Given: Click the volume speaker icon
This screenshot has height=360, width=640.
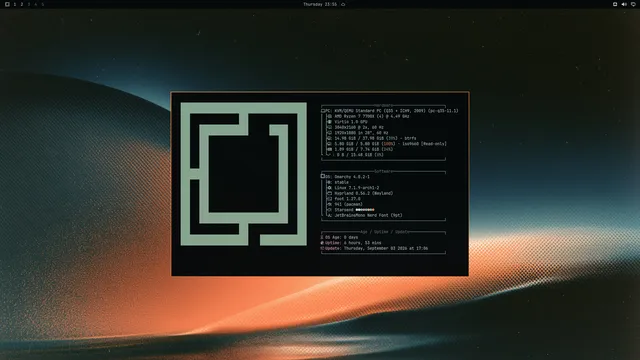Looking at the screenshot, I should pyautogui.click(x=624, y=4).
